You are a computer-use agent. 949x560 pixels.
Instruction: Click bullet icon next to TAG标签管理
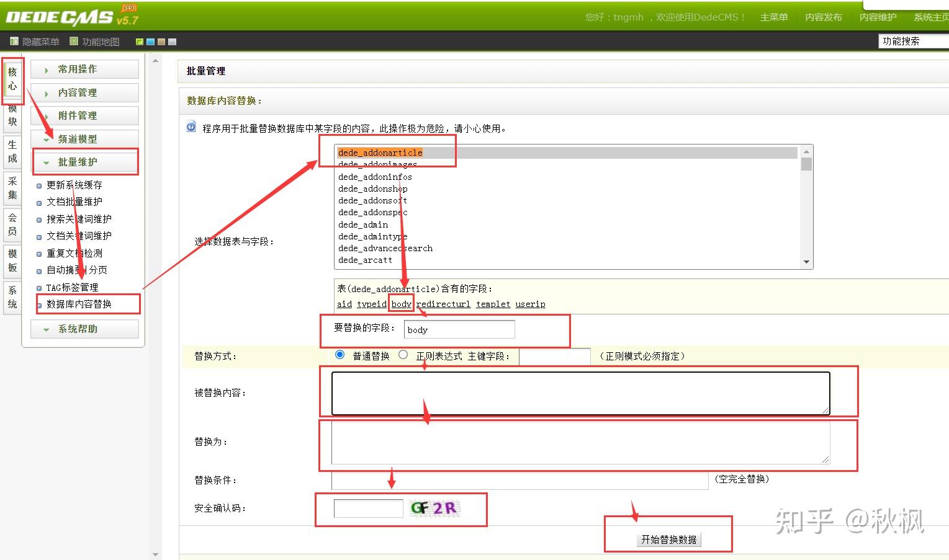[x=39, y=288]
